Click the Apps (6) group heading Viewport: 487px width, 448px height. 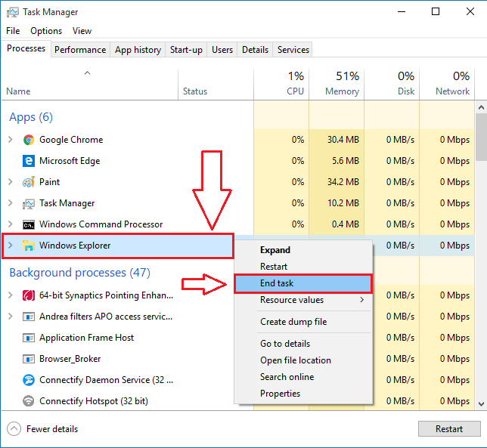point(31,117)
